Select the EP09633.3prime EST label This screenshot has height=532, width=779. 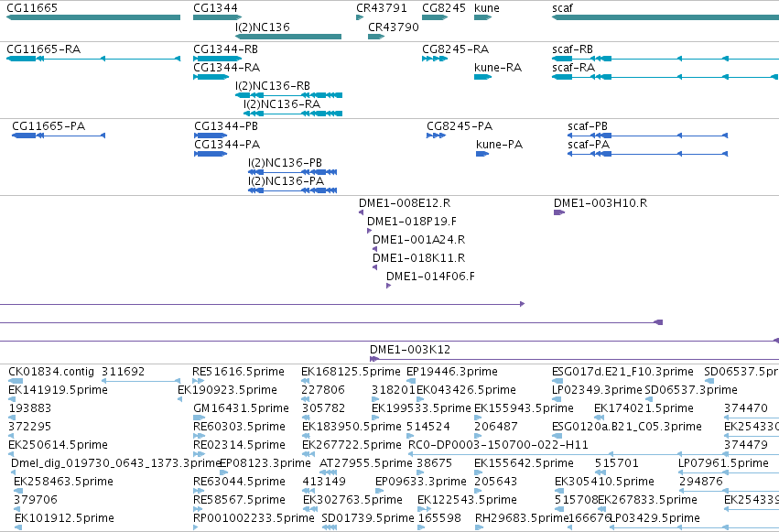(421, 482)
